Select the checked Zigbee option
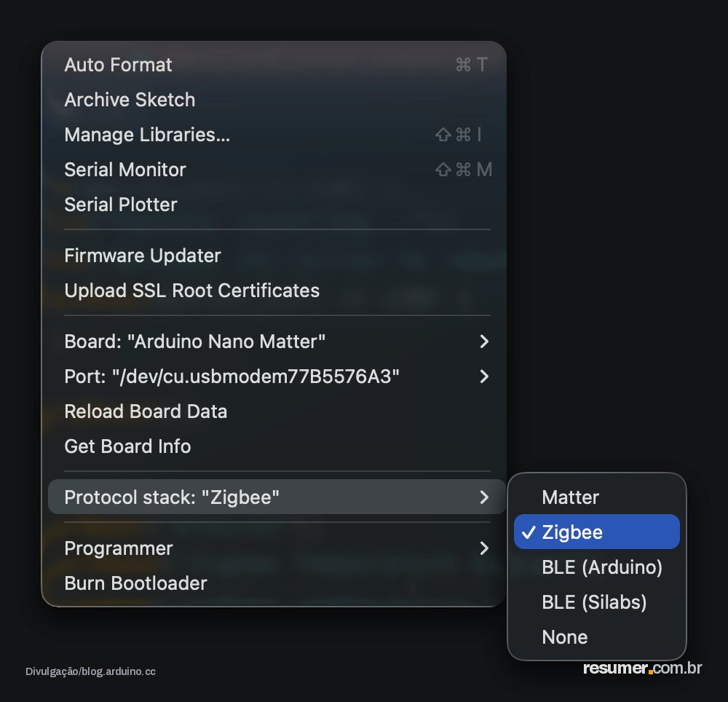This screenshot has width=728, height=702. [597, 532]
